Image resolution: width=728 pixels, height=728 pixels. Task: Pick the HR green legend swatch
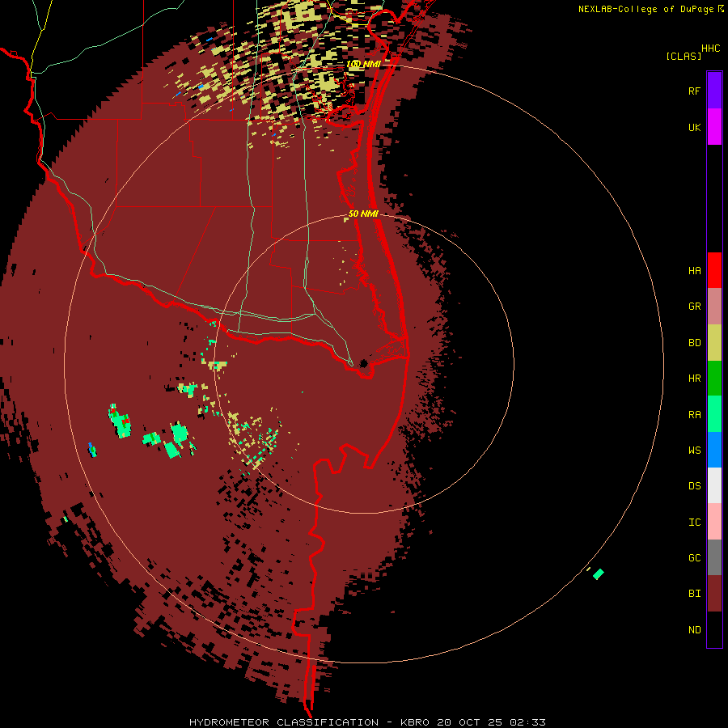point(714,379)
